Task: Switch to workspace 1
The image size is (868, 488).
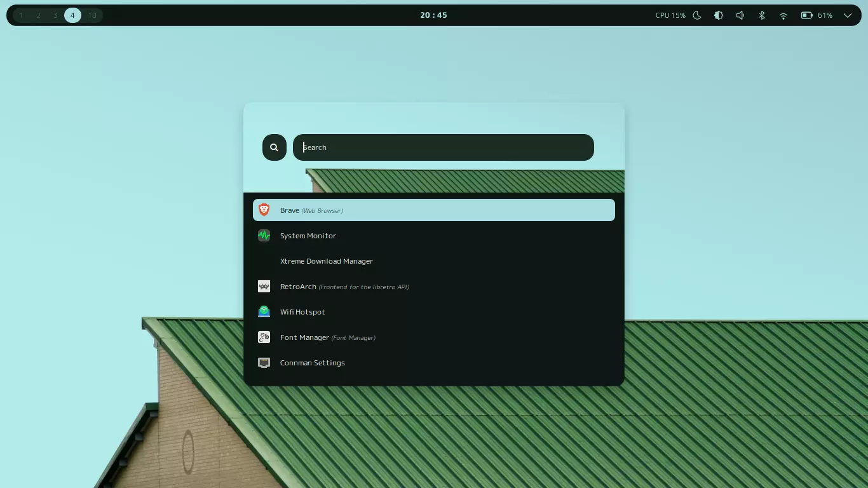Action: [x=21, y=15]
